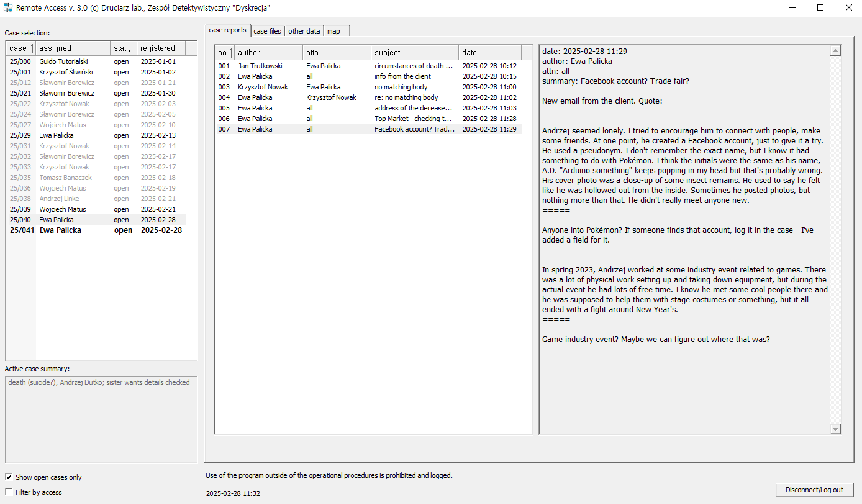Select greyed case 25/022
This screenshot has height=504, width=862.
click(96, 104)
